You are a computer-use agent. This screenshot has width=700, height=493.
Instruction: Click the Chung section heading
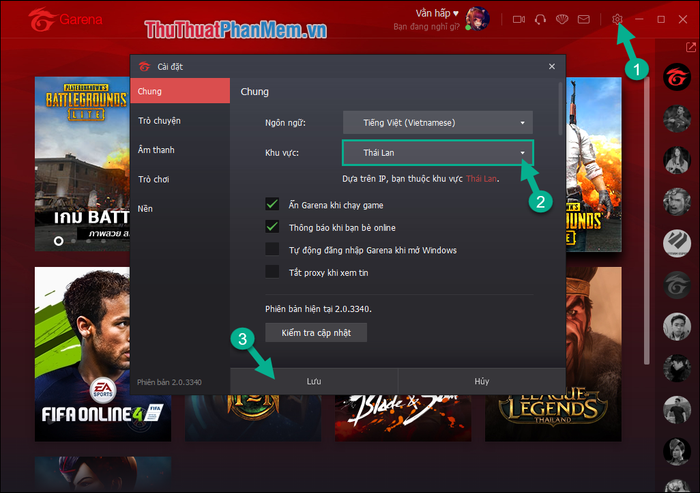[254, 92]
